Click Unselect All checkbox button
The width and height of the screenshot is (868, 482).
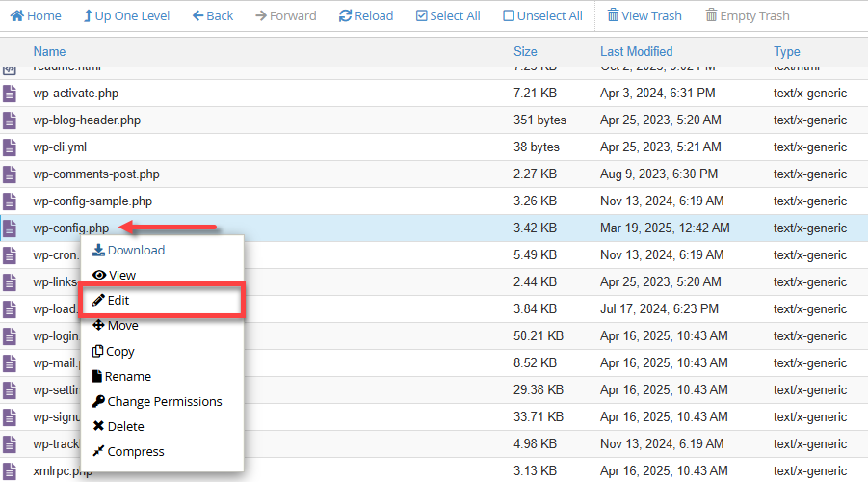[542, 15]
